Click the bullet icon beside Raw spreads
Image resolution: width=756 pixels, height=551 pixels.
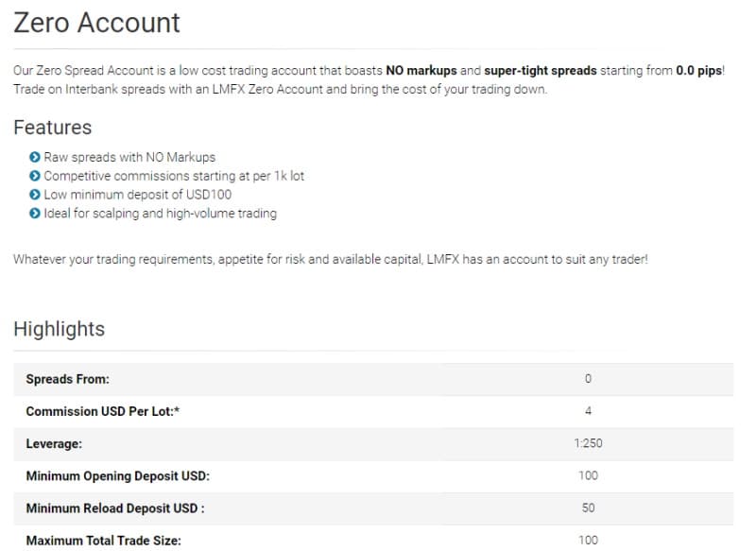35,157
